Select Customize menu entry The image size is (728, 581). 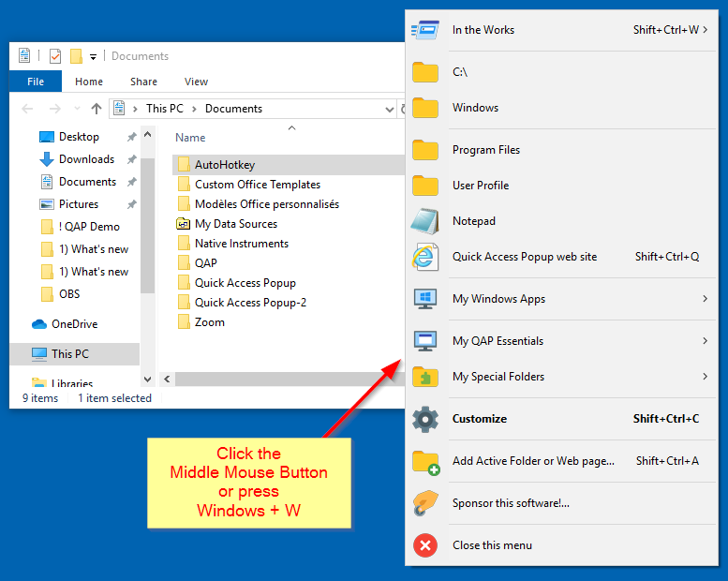pos(561,419)
